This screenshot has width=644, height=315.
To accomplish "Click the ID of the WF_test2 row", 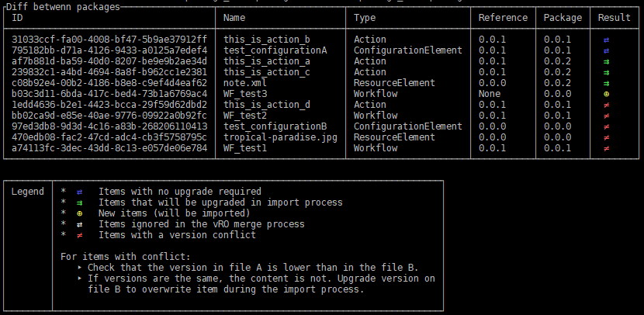I will pyautogui.click(x=109, y=116).
